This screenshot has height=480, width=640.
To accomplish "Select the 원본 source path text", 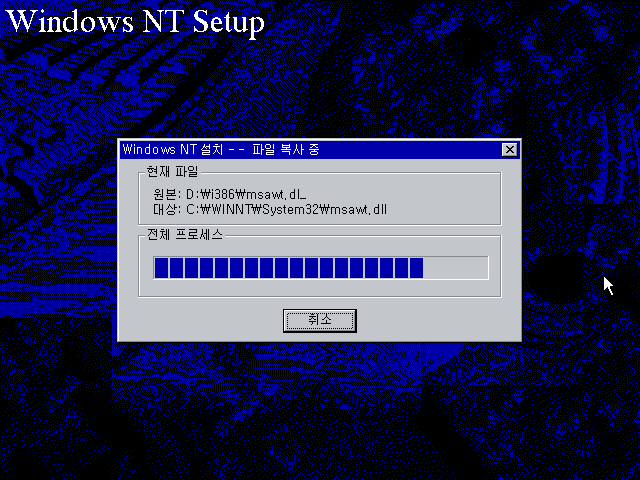I will pos(230,194).
